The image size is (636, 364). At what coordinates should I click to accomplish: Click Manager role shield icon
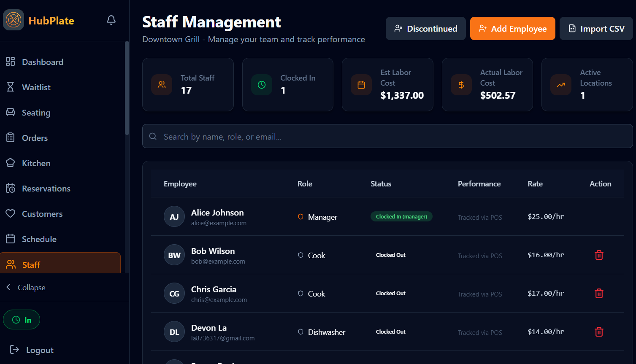coord(300,217)
